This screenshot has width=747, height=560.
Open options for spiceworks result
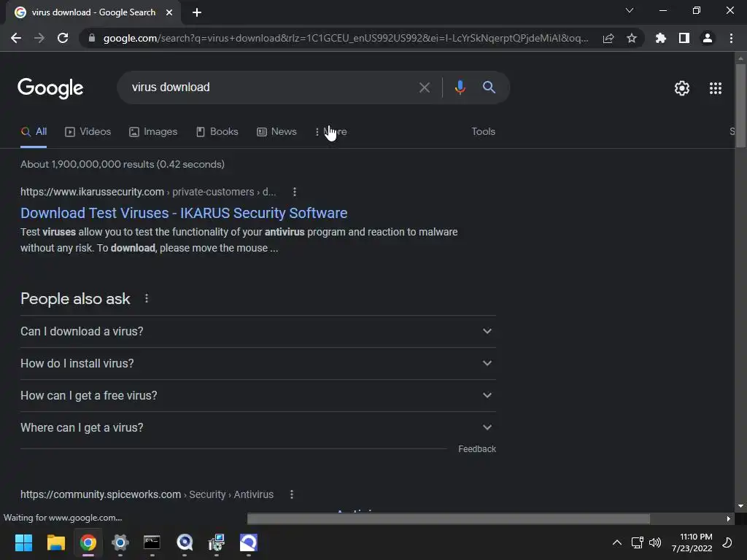tap(292, 495)
